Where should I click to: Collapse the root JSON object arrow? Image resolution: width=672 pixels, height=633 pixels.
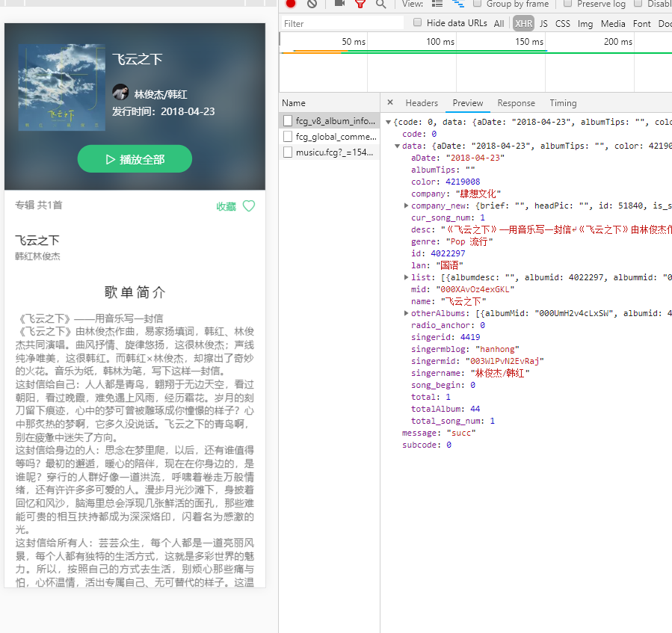[x=388, y=122]
